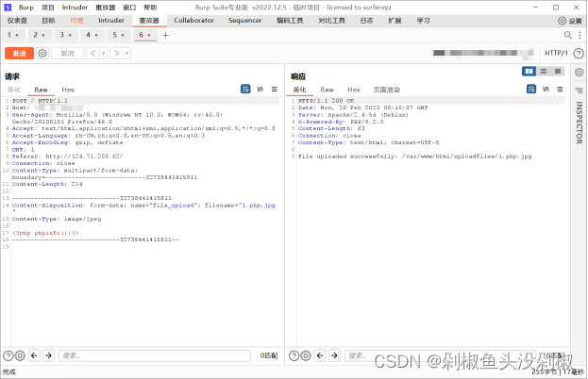588x379 pixels.
Task: Open history dropdown beside the back arrow
Action: 104,53
